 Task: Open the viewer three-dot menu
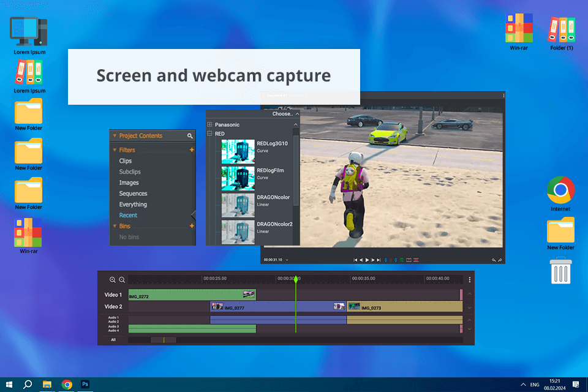coord(503,96)
